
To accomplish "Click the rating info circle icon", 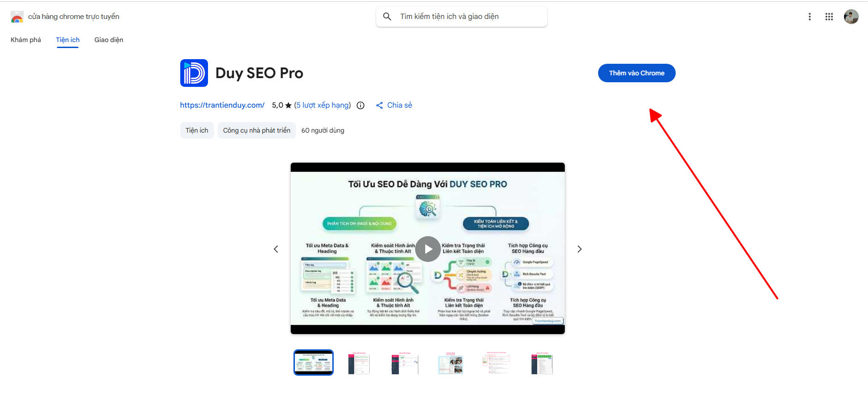I will (361, 105).
